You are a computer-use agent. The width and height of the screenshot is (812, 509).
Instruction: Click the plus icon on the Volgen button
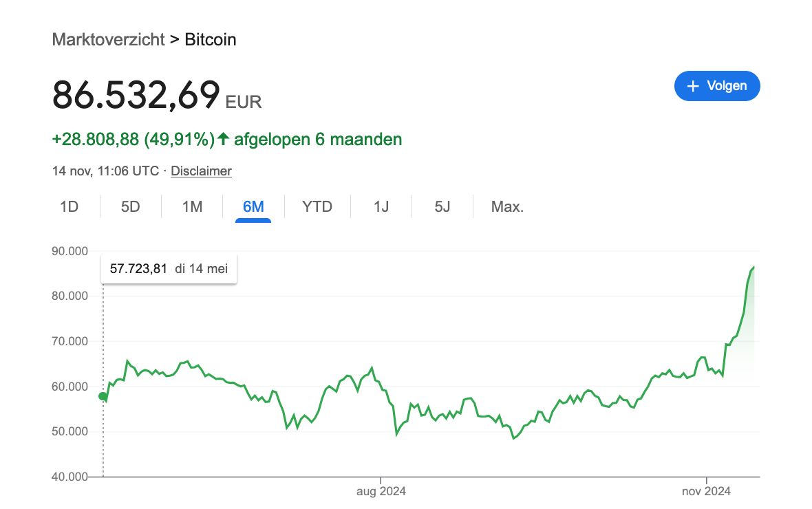click(694, 86)
